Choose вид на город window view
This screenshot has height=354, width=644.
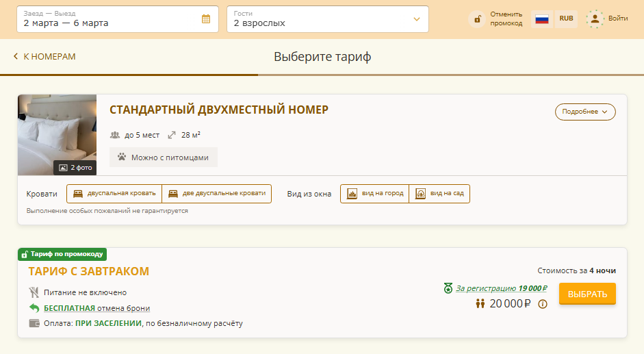[375, 194]
